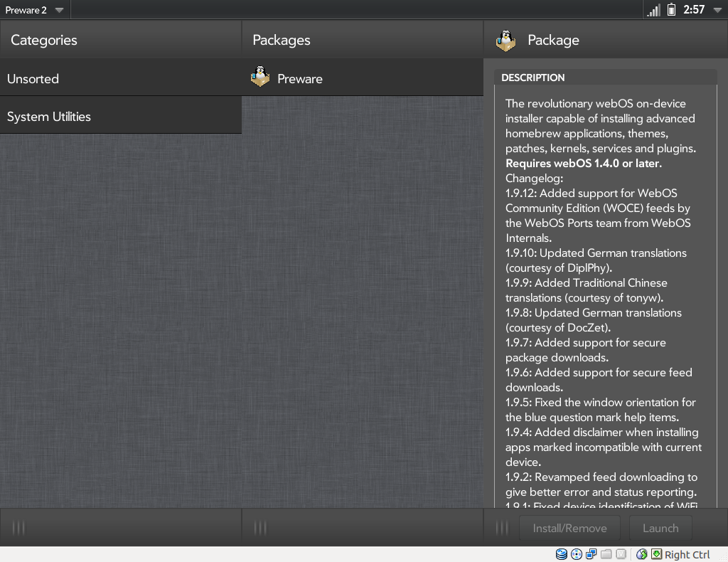The image size is (728, 562).
Task: Click the battery status icon
Action: coord(671,10)
